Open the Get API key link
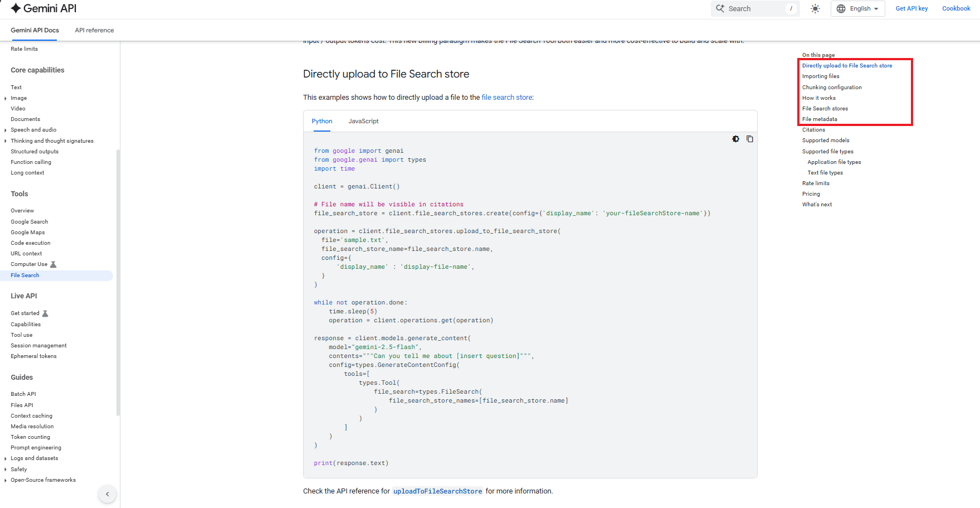The height and width of the screenshot is (508, 980). coord(911,8)
